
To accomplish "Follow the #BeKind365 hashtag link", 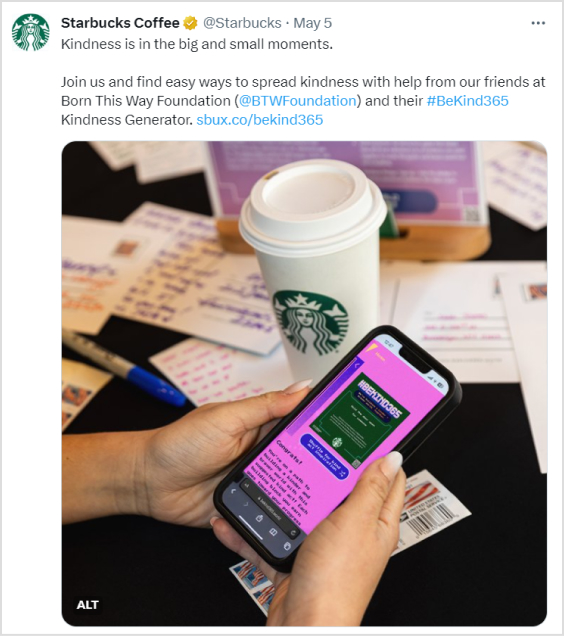I will pyautogui.click(x=467, y=101).
